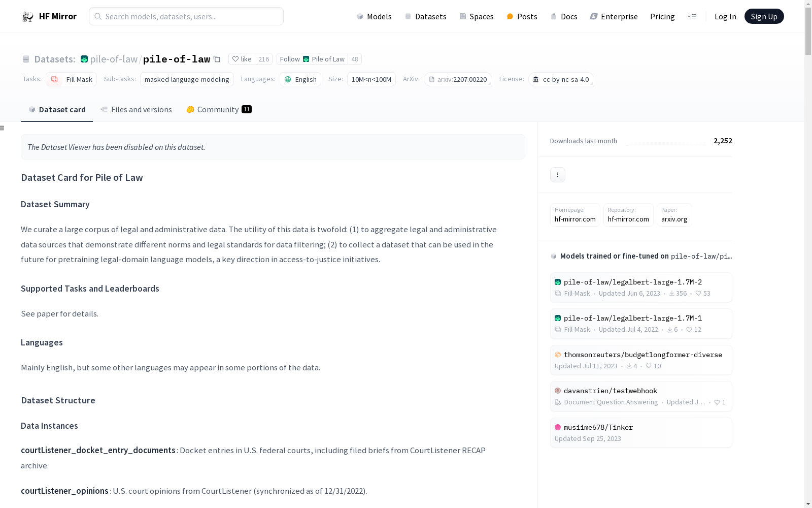
Task: Follow Pile of Law organization
Action: 312,59
